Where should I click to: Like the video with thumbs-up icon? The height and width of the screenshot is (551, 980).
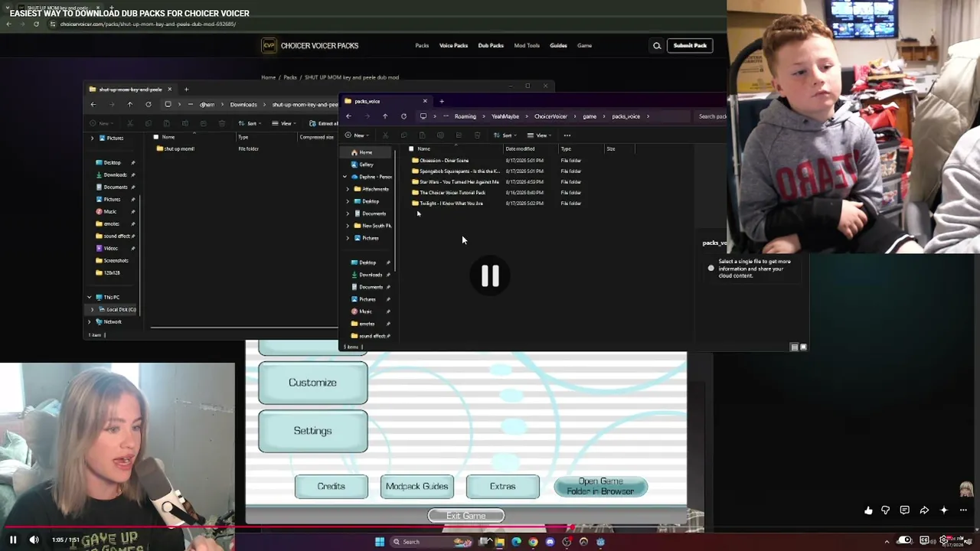pyautogui.click(x=868, y=510)
